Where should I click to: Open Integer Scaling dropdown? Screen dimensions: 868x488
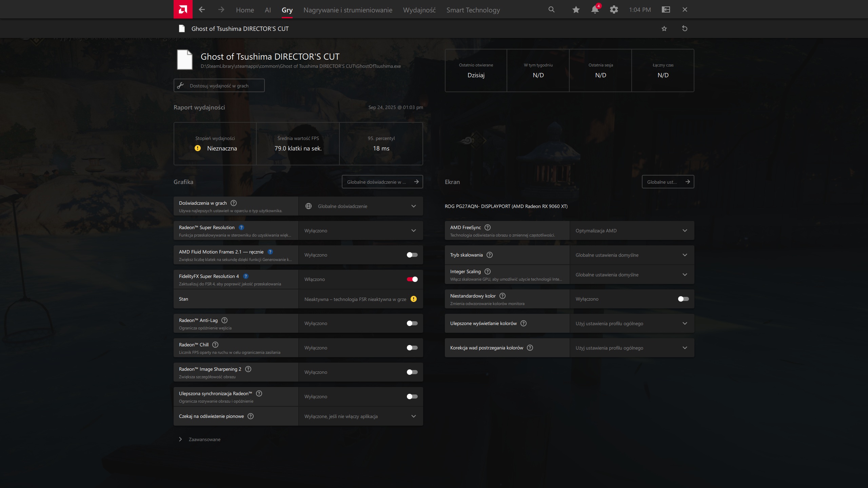(x=632, y=274)
